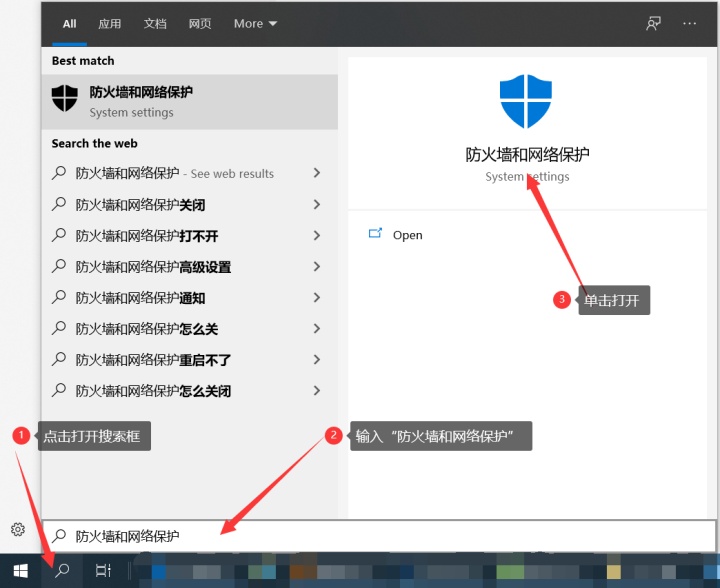Open '防火墙和网络保护 - See web results' suggestion
Screen dimensions: 720x588
tap(190, 174)
